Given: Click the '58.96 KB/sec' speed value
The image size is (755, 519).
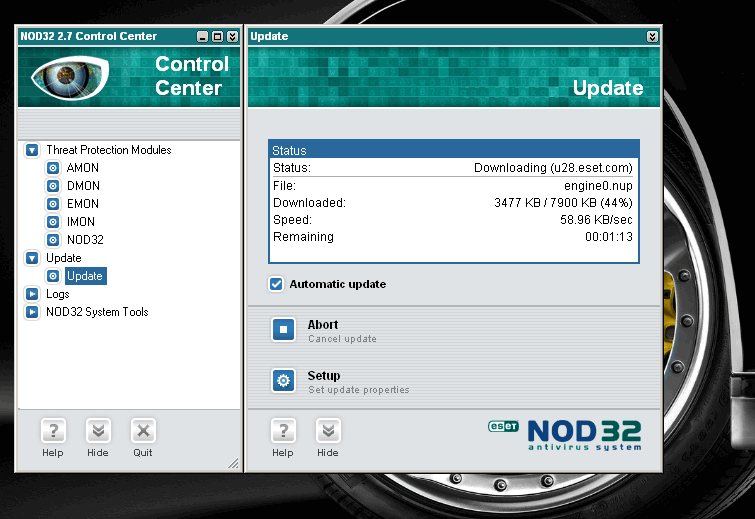Looking at the screenshot, I should point(596,220).
